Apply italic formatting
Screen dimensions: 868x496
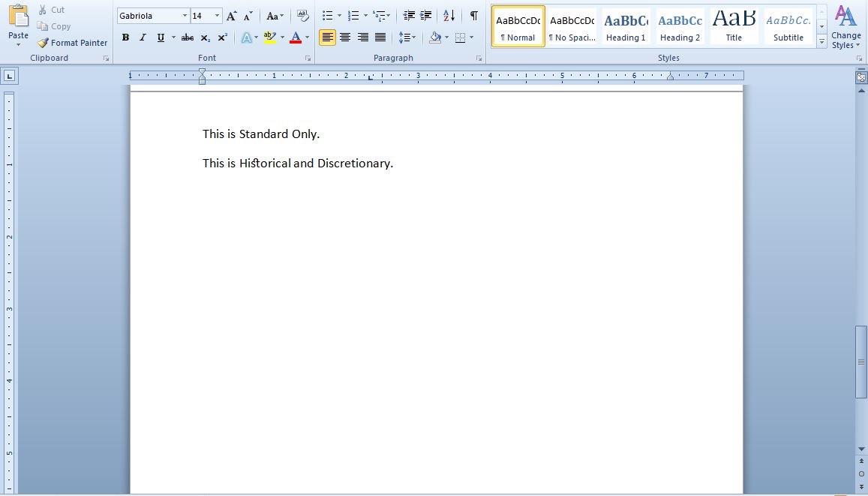[142, 37]
